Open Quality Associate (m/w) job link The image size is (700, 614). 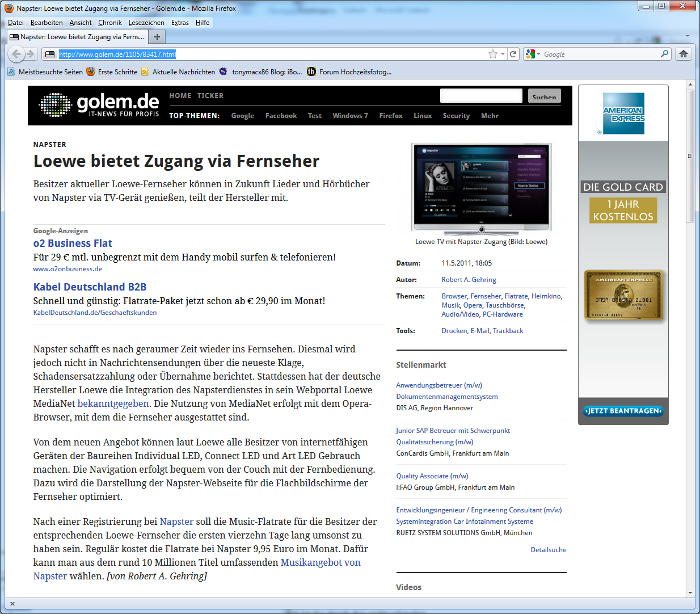[432, 476]
